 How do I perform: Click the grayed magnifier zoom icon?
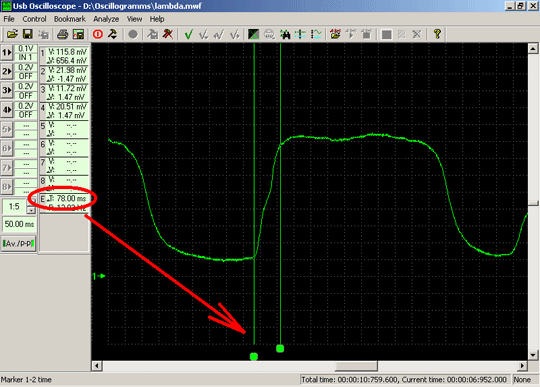pyautogui.click(x=269, y=34)
